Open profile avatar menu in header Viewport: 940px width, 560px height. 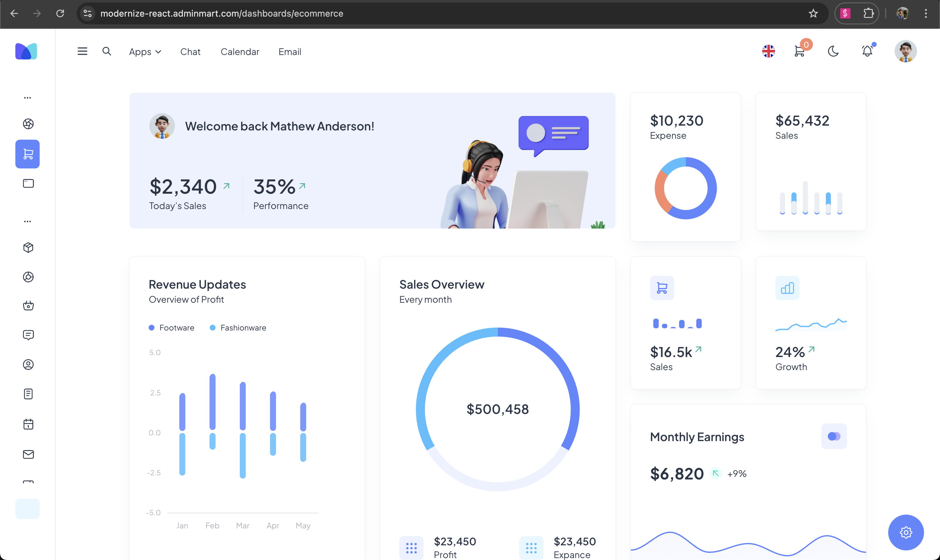(x=905, y=51)
